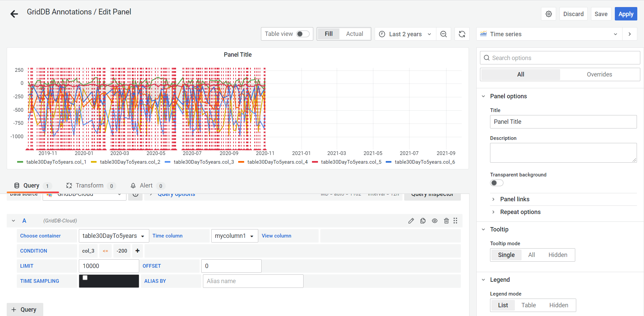Expand the Panel links section
644x316 pixels.
pyautogui.click(x=515, y=199)
